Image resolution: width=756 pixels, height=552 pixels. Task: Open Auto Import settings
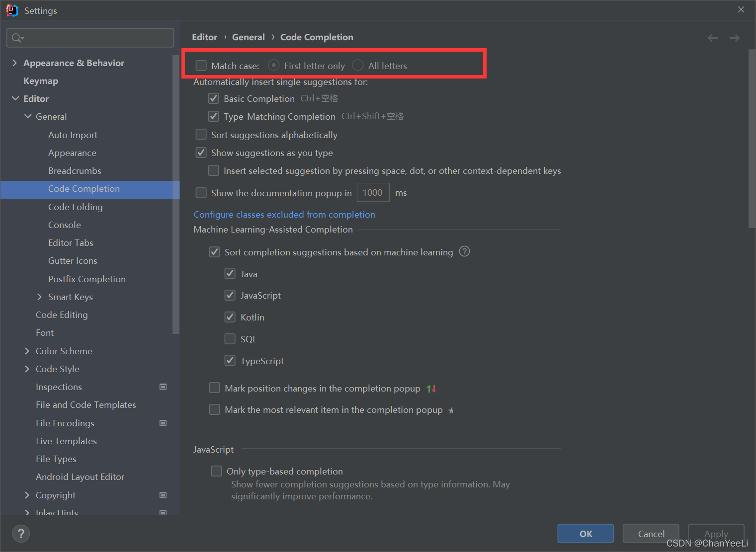(x=73, y=135)
